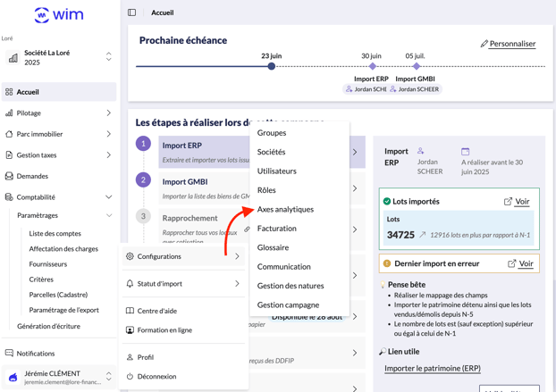Screen dimensions: 556x392
Task: Click the Personnaliser pencil link
Action: 508,43
